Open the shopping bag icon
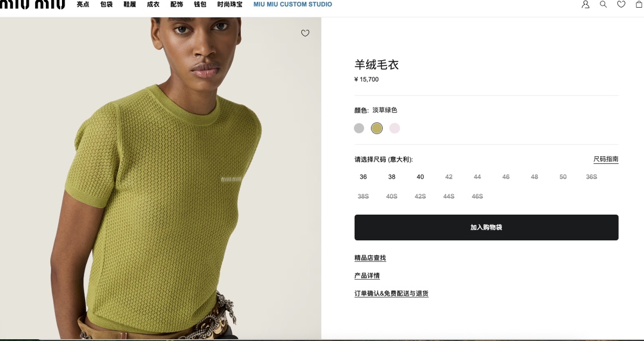This screenshot has height=341, width=644. click(x=639, y=4)
